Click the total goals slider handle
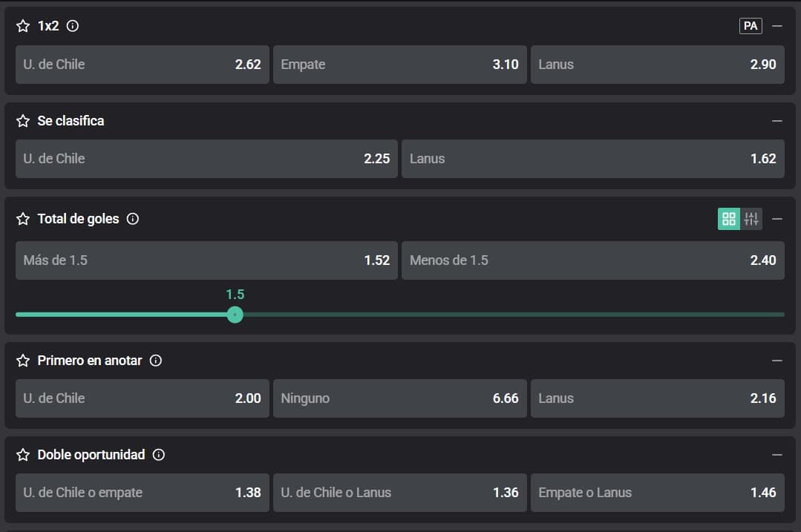 [235, 315]
